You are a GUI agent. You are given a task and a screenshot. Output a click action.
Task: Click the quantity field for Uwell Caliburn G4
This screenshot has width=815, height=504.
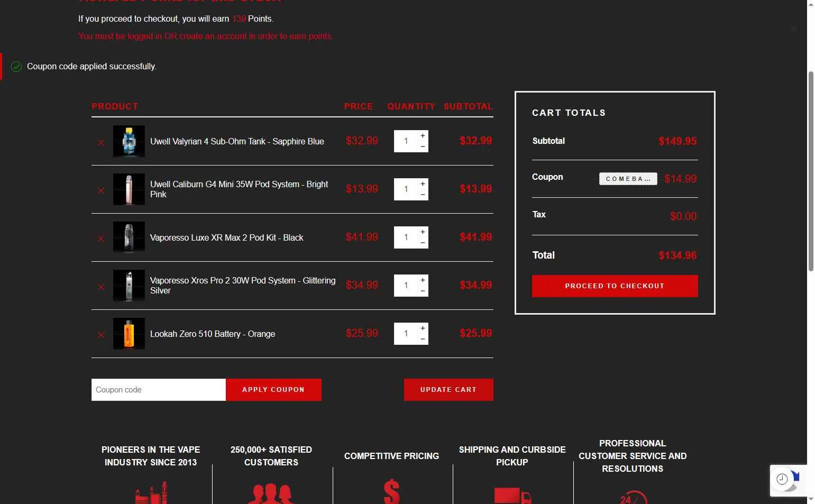pos(406,189)
